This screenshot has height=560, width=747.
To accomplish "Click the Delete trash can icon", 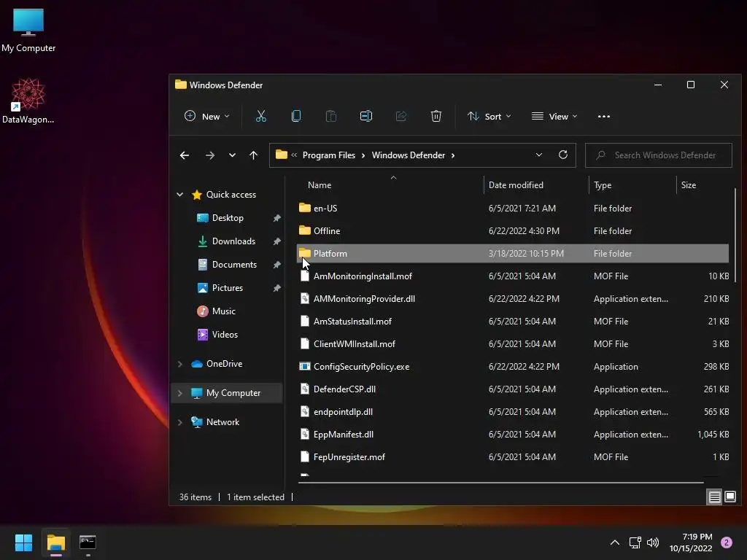I will [x=436, y=116].
